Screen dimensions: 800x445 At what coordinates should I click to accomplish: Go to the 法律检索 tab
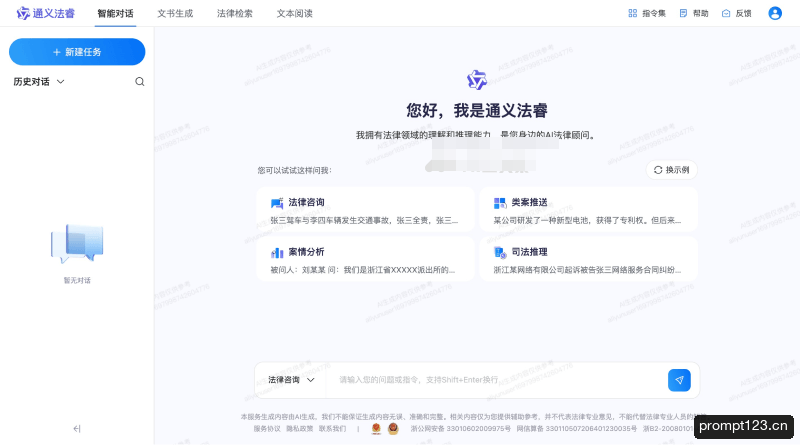point(235,14)
